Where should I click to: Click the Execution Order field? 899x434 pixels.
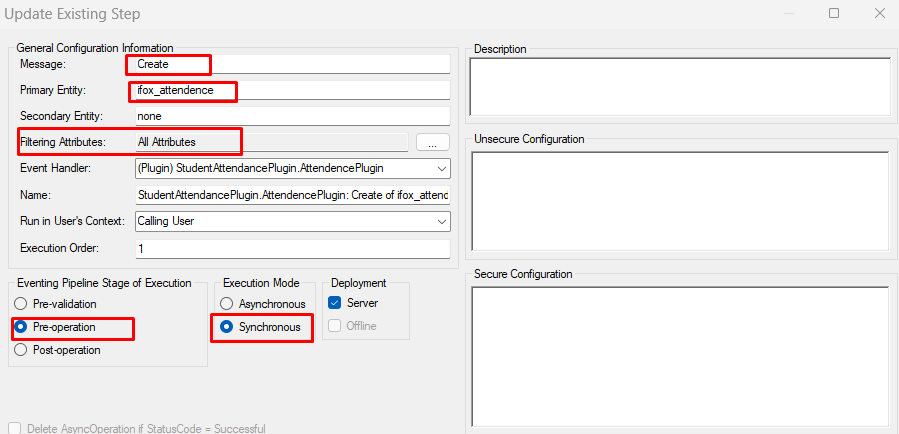point(292,248)
